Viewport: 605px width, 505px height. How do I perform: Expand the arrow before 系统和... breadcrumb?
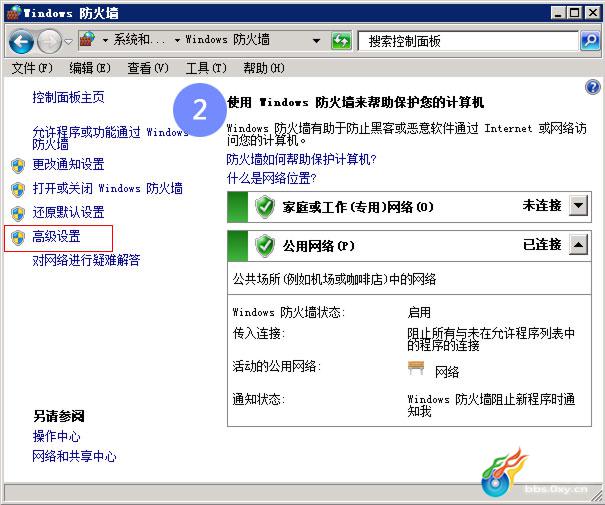click(105, 40)
